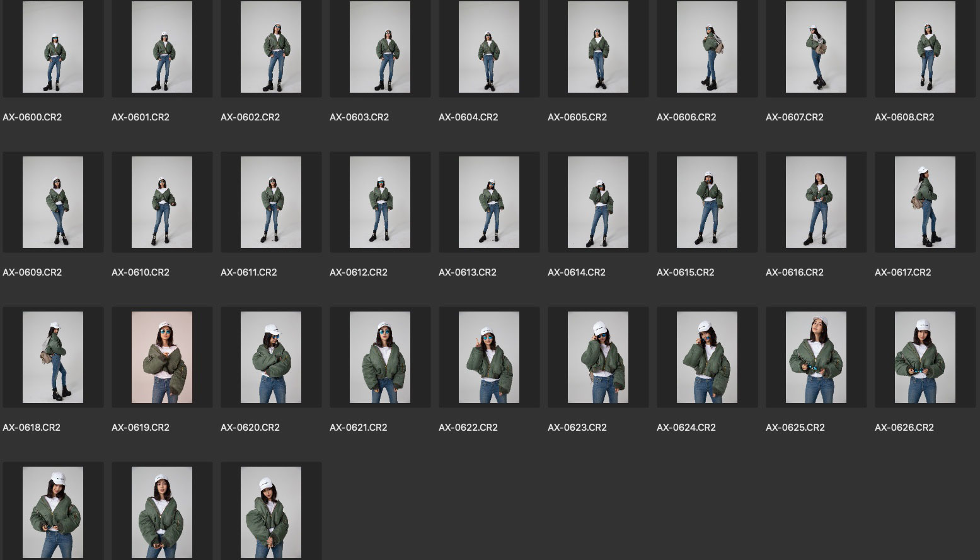Choose thumbnail AX-0612.CR2
The width and height of the screenshot is (980, 560).
pyautogui.click(x=380, y=202)
